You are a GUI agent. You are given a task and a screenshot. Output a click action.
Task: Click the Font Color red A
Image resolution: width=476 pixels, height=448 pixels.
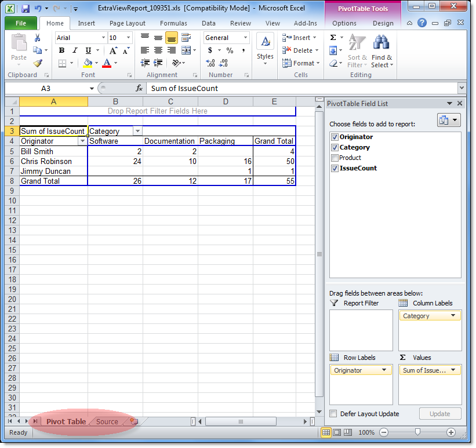coord(107,63)
